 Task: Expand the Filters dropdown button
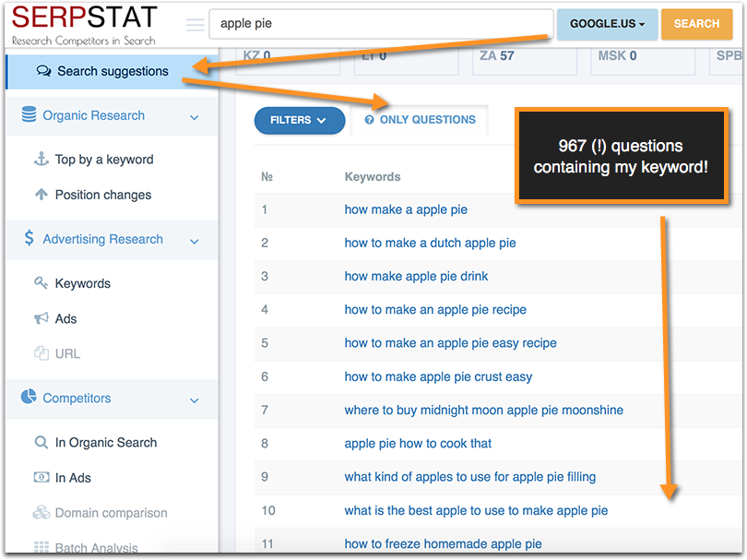click(x=299, y=120)
